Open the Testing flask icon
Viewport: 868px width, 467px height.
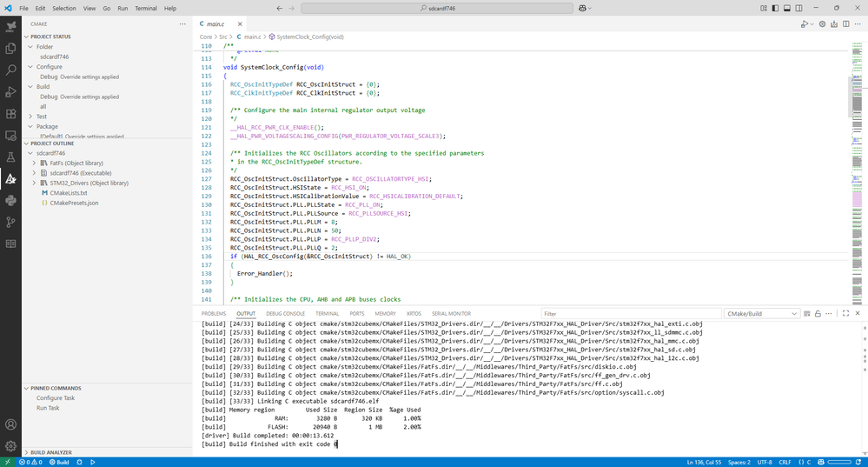coord(10,157)
